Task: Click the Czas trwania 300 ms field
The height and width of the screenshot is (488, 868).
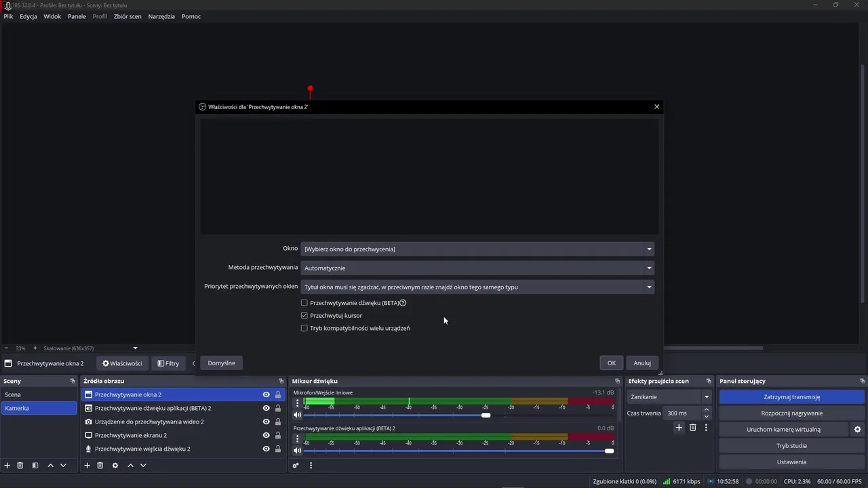Action: click(683, 413)
